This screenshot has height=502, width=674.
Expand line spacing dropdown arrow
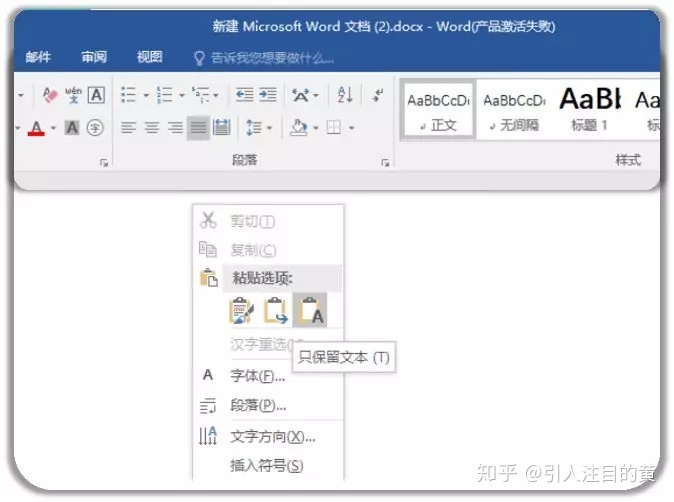point(270,128)
